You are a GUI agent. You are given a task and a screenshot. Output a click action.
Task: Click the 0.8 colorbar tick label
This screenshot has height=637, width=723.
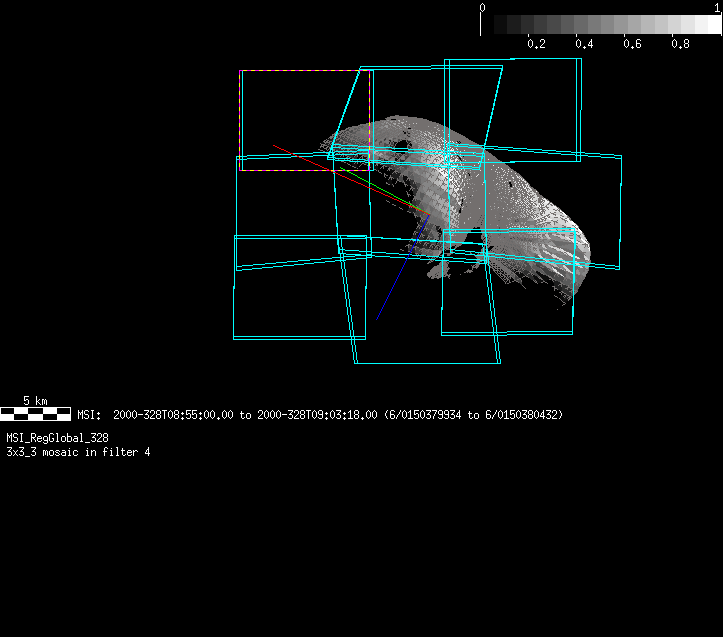coord(680,44)
